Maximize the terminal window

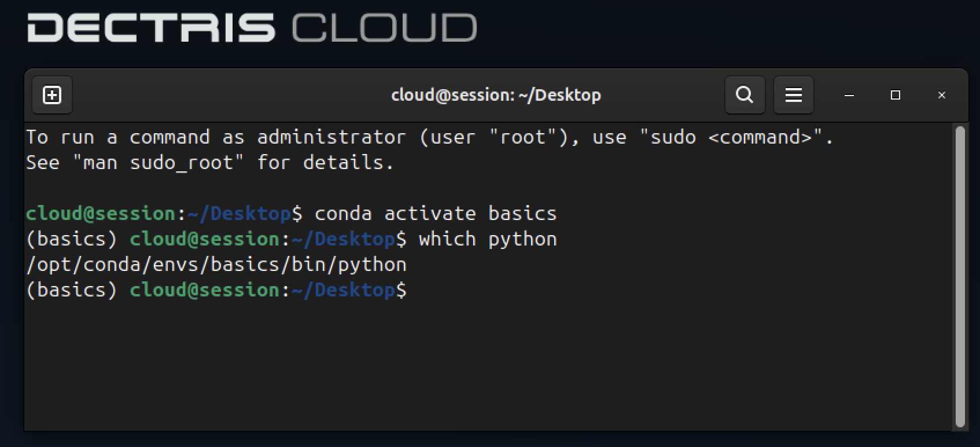tap(896, 95)
